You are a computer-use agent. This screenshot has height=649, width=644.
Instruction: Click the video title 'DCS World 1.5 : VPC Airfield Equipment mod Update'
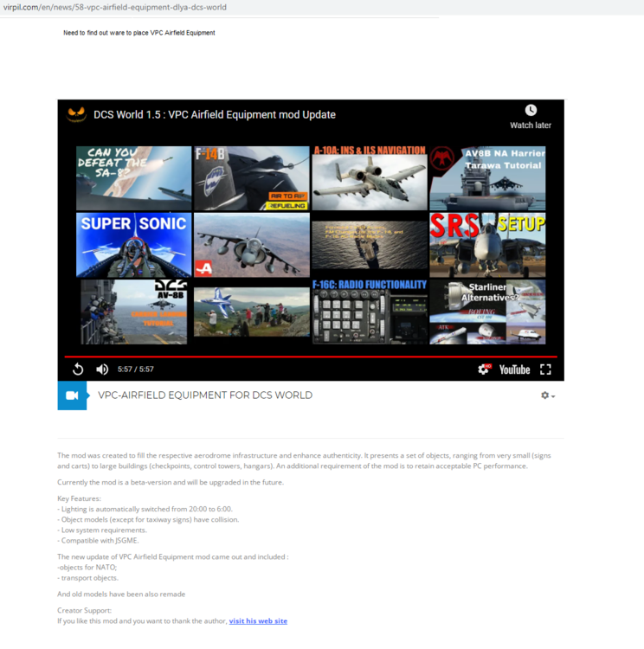(215, 114)
